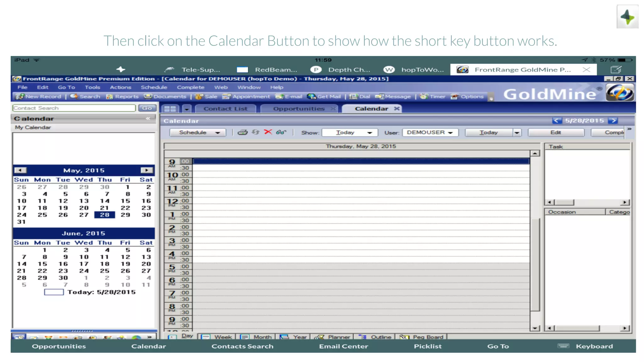Viewport: 644px width, 362px height.
Task: Open the File menu
Action: click(x=22, y=87)
